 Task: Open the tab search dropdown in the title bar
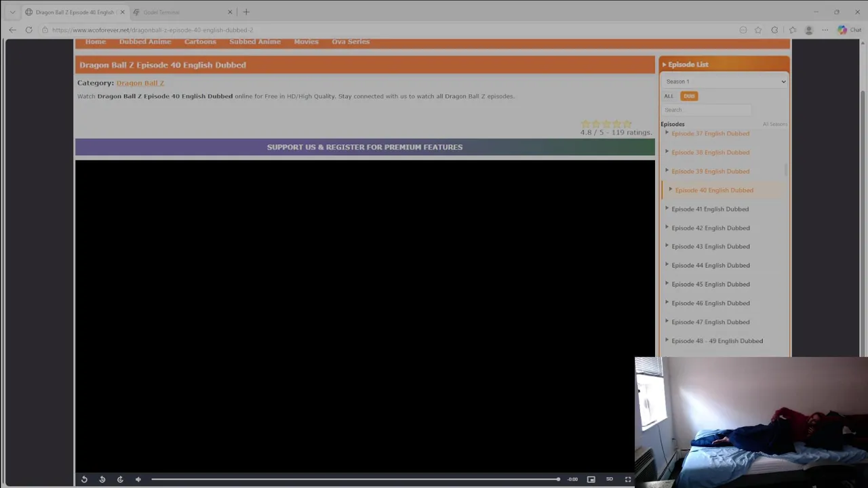(12, 12)
